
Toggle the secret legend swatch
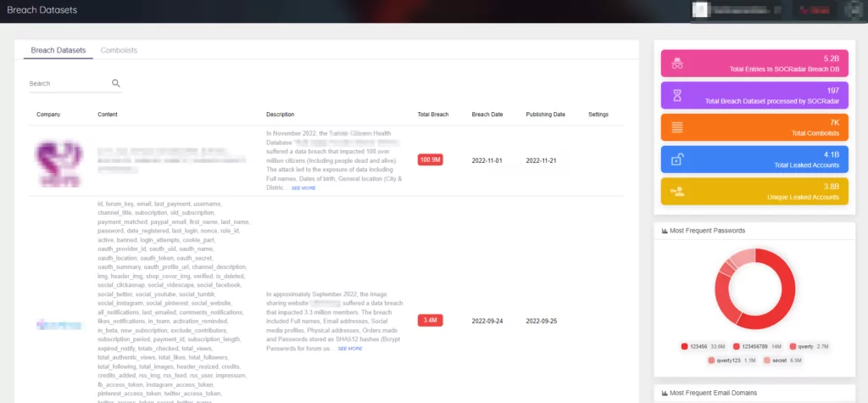point(766,361)
